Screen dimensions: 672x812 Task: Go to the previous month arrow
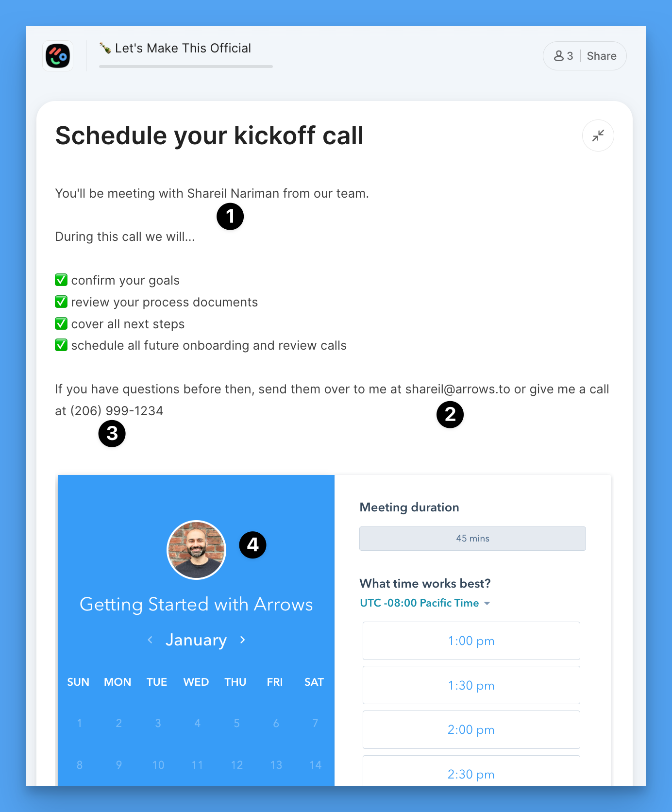point(151,640)
